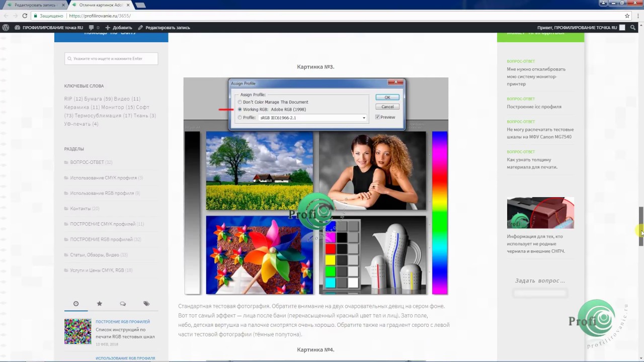The image size is (644, 362).
Task: Select the recent posts clock tab icon
Action: pyautogui.click(x=76, y=304)
